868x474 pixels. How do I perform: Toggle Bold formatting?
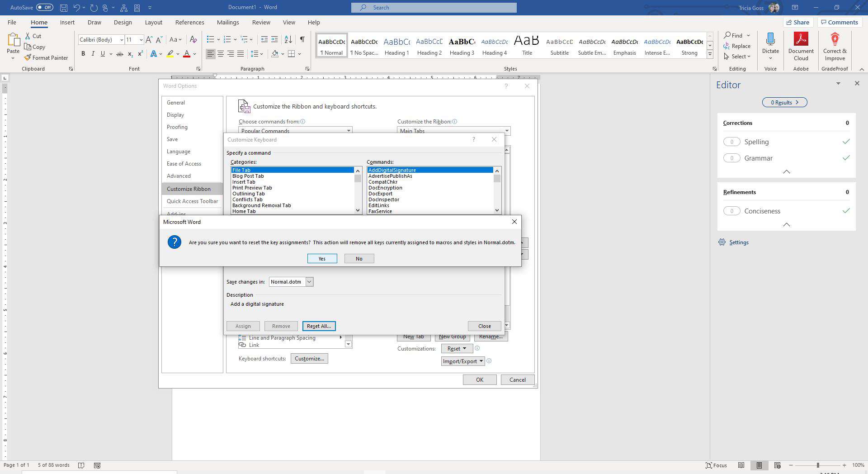tap(83, 54)
